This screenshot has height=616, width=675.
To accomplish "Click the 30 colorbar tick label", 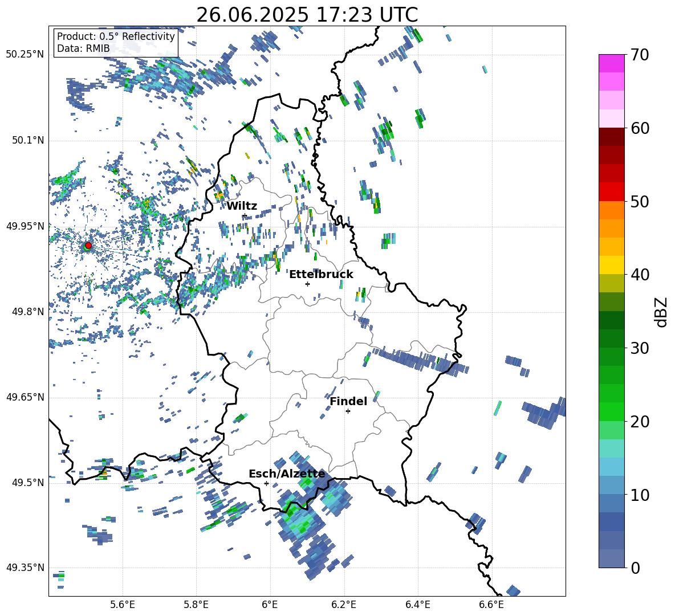I will 640,348.
